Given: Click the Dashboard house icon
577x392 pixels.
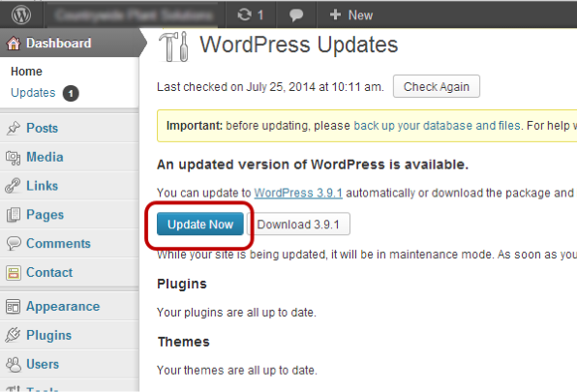Looking at the screenshot, I should 14,44.
